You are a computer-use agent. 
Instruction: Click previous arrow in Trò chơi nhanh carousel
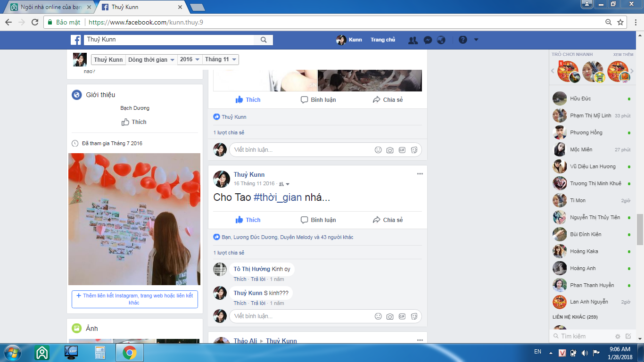point(553,71)
